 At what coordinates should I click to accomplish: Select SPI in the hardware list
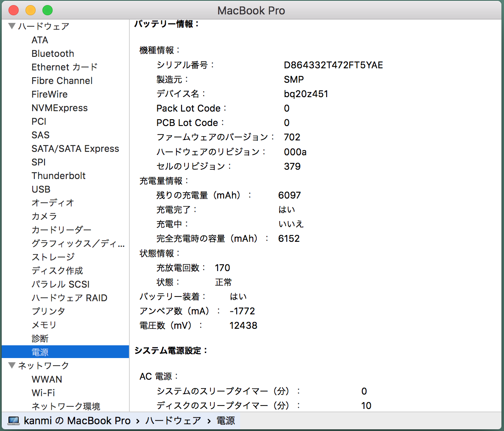click(39, 162)
